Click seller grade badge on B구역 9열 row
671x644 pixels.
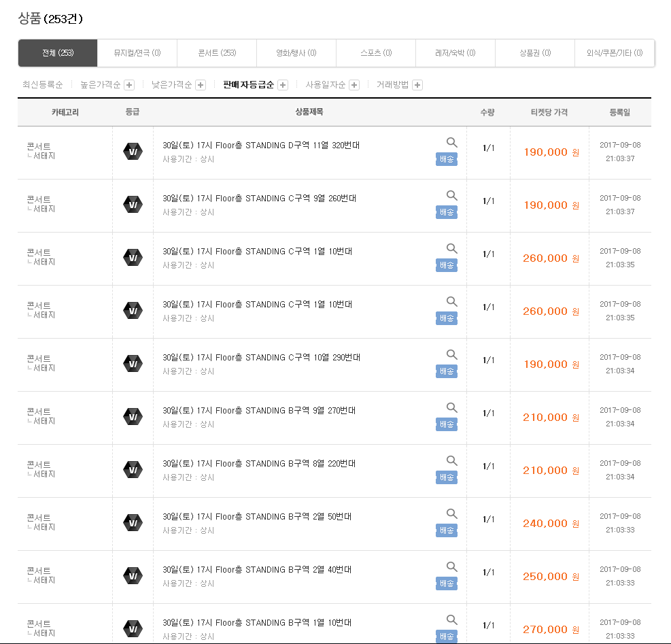tap(133, 417)
